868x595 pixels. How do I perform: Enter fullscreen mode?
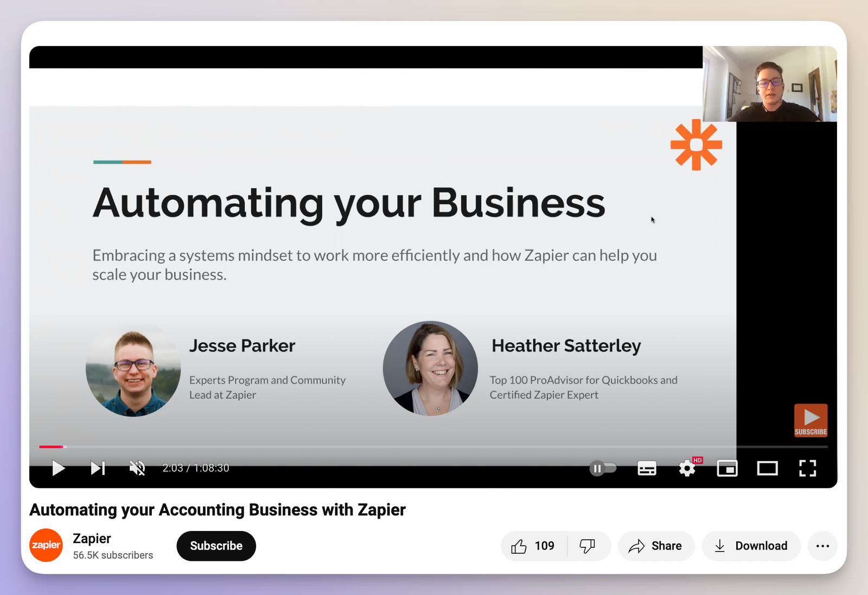808,468
